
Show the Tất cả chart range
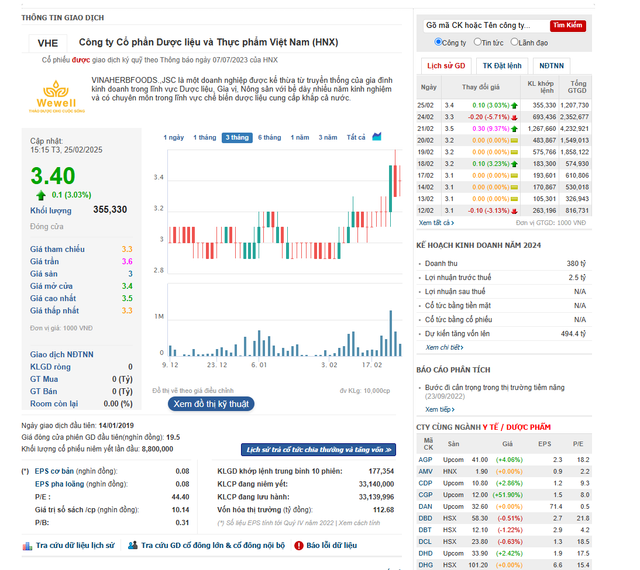click(x=356, y=138)
